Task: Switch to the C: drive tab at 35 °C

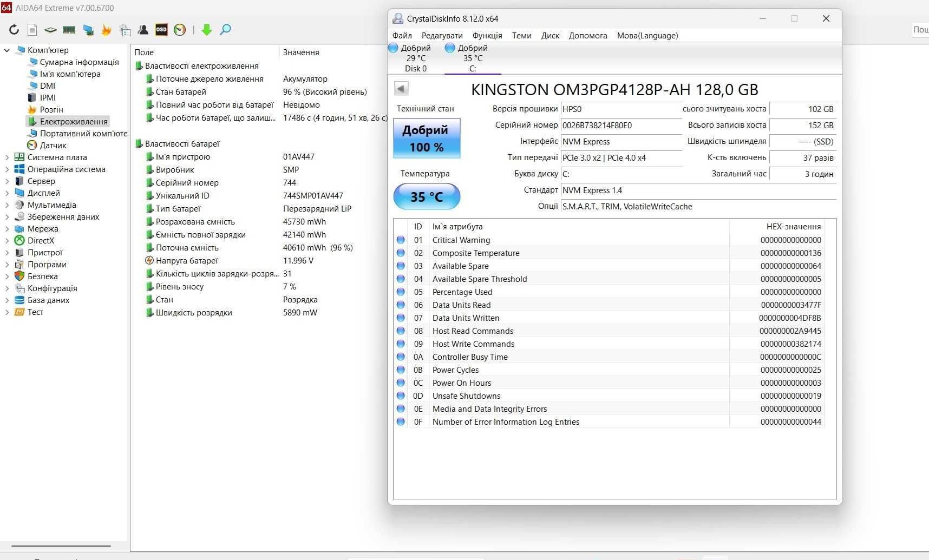Action: coord(473,58)
